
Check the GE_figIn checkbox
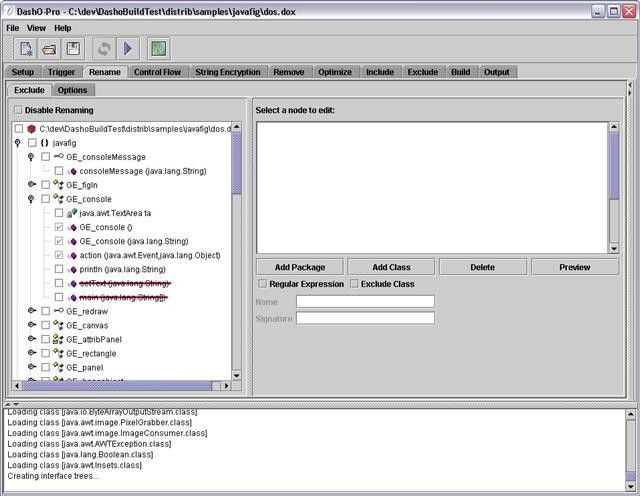45,185
